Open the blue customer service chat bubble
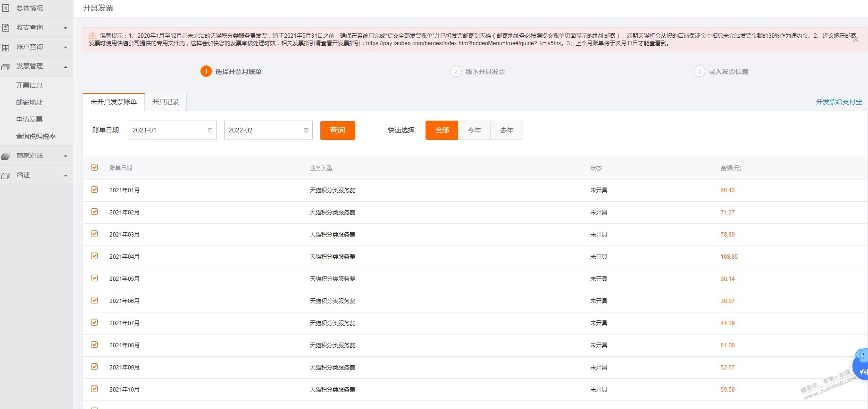Screen dimensions: 868x409 click(860, 364)
